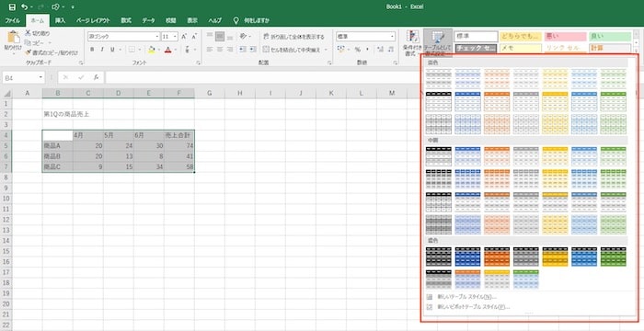Toggle italic formatting
This screenshot has height=331, width=644.
[x=102, y=50]
